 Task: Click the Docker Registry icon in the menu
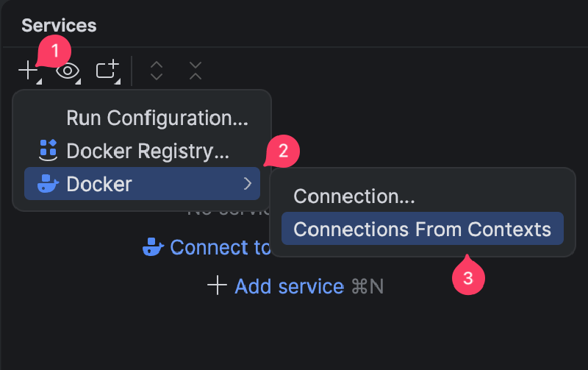pos(48,150)
